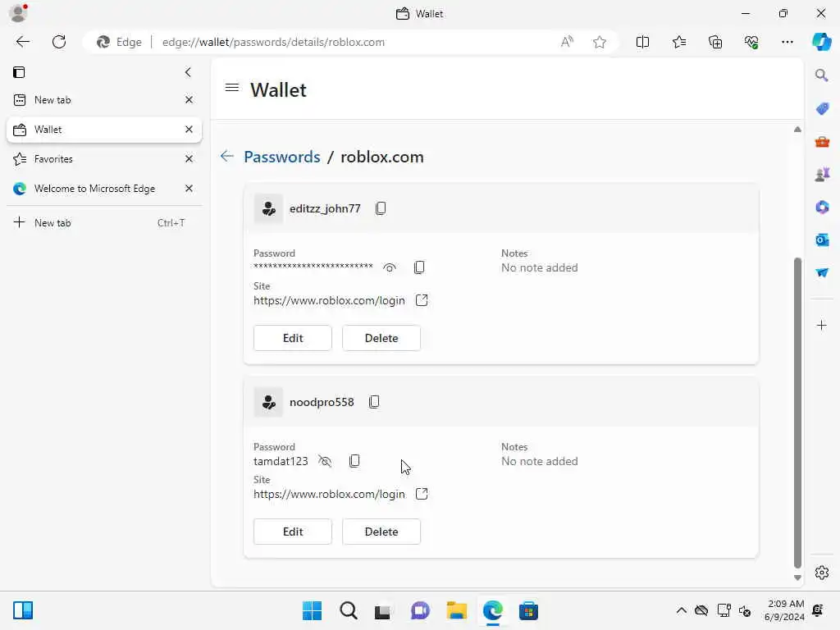Image resolution: width=840 pixels, height=630 pixels.
Task: Add this page to favorites star
Action: [600, 42]
